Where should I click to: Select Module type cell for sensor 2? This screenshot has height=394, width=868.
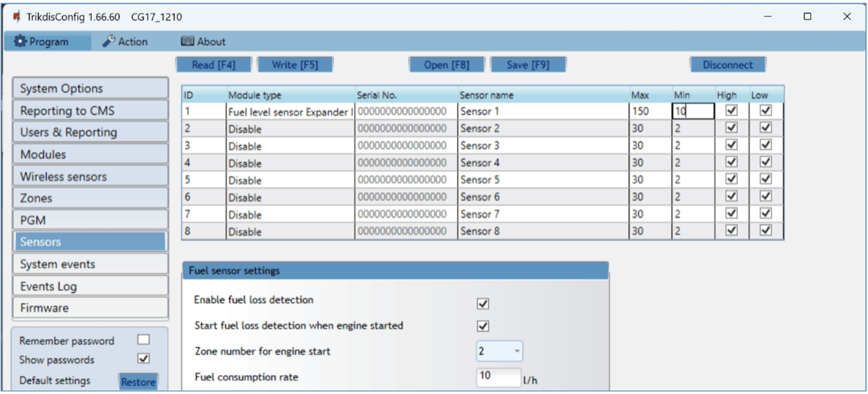289,129
